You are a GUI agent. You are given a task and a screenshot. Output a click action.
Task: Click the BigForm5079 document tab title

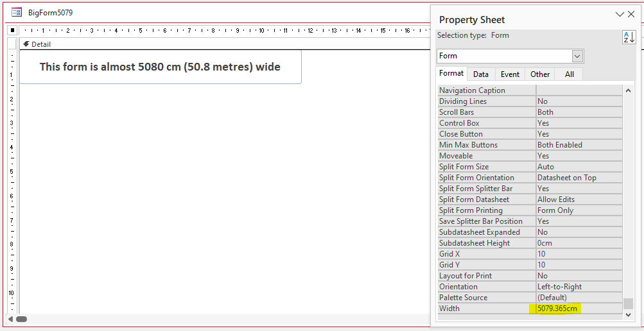pyautogui.click(x=50, y=13)
